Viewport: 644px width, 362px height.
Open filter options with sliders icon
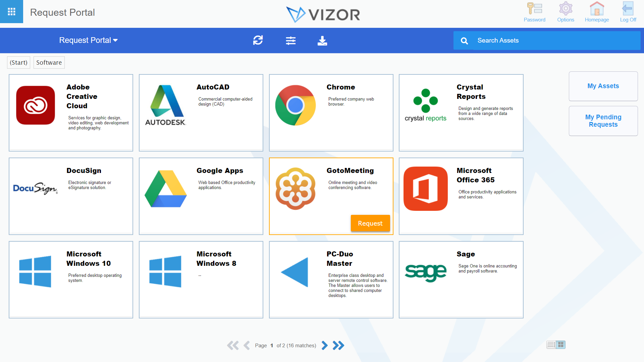[x=290, y=40]
